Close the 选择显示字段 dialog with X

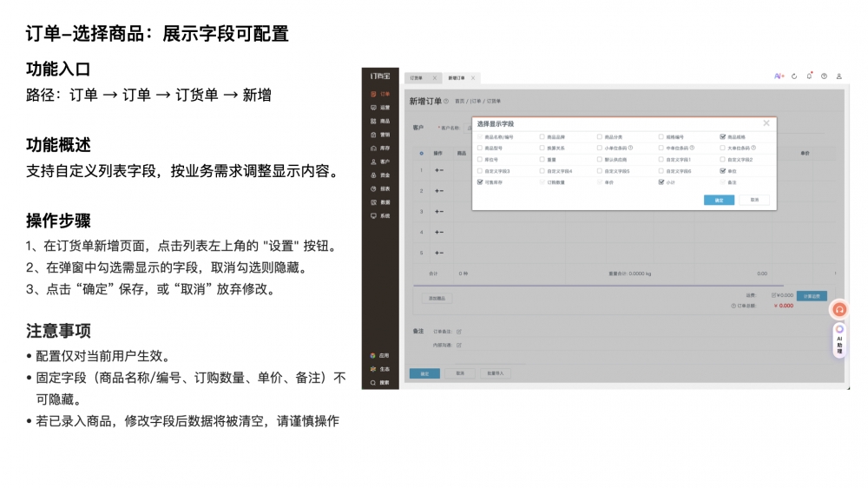coord(766,123)
